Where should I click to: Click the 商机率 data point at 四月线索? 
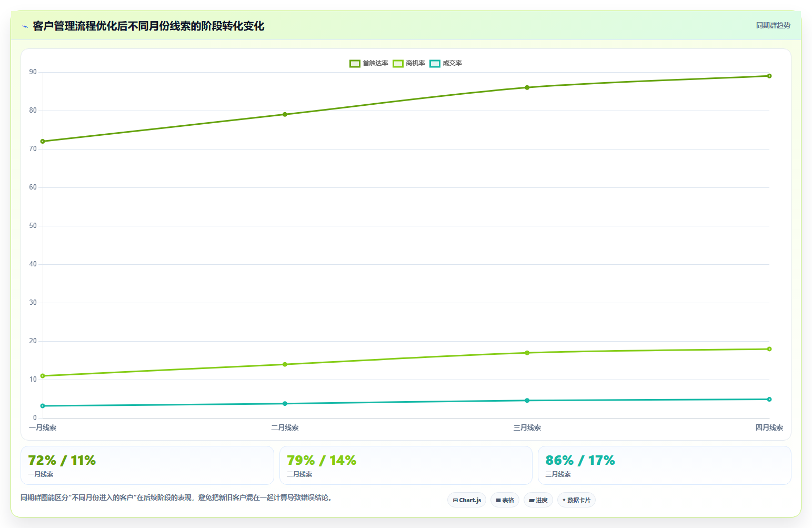coord(769,349)
